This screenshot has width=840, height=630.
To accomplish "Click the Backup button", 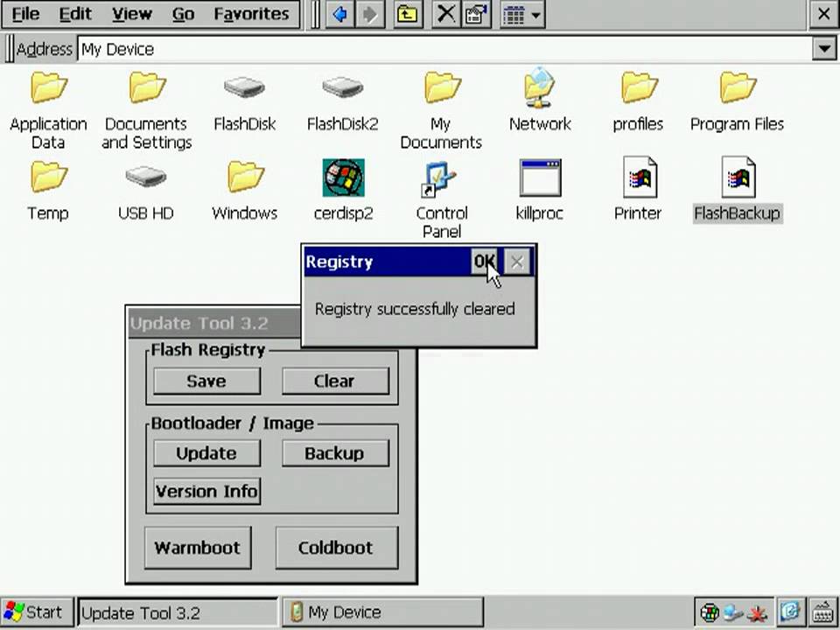I will point(335,453).
